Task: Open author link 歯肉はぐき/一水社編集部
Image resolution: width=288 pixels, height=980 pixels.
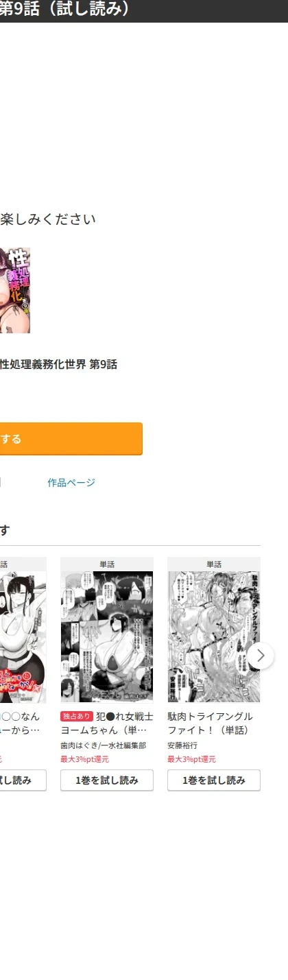Action: 103,745
